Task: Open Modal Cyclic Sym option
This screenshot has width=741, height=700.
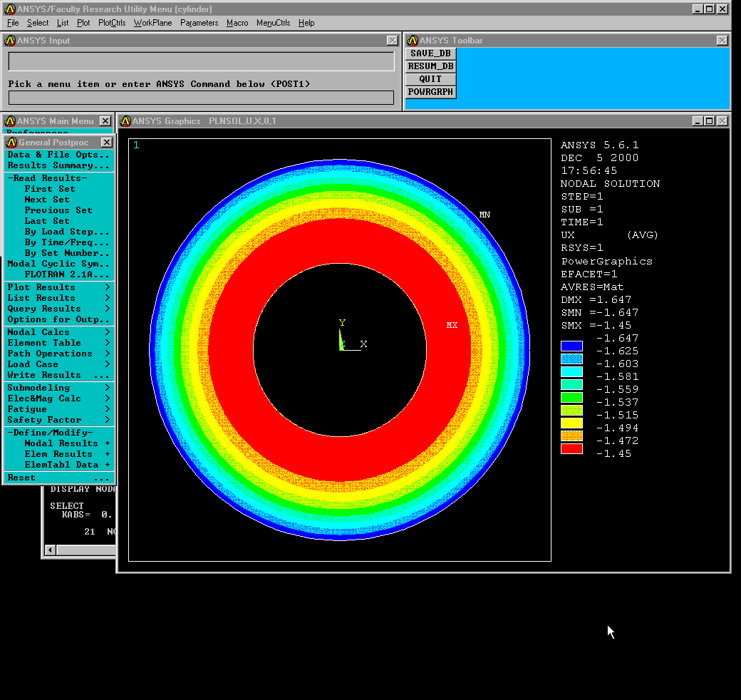Action: point(58,264)
